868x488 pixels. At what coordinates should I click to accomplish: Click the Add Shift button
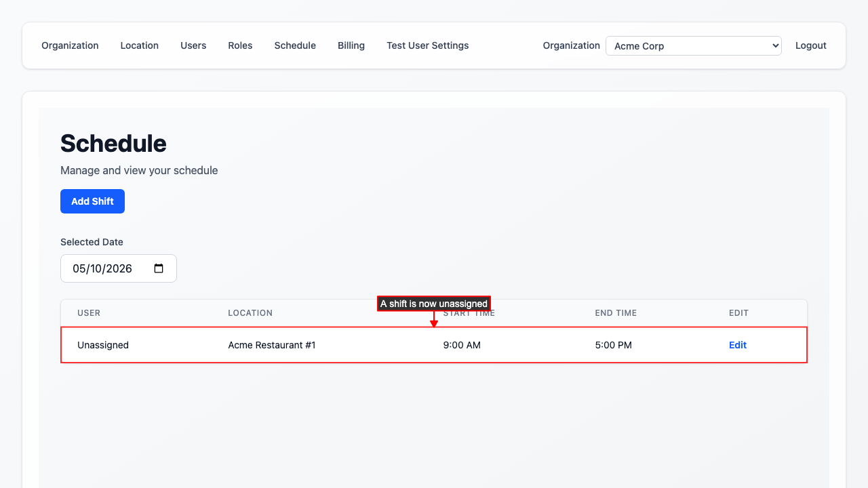(x=92, y=201)
